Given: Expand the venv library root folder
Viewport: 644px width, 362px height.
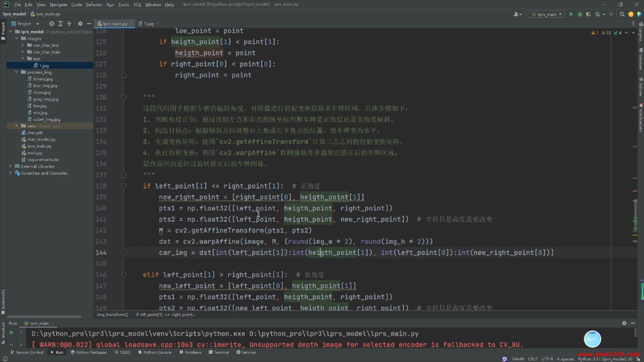Looking at the screenshot, I should (x=16, y=126).
